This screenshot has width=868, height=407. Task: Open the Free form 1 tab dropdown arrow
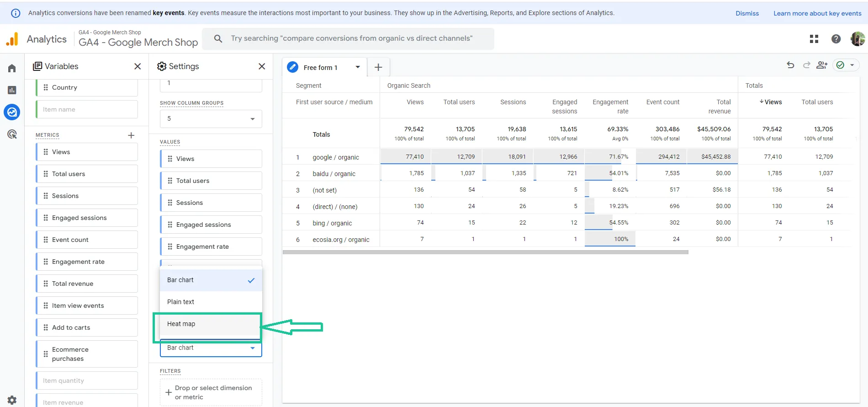[358, 67]
